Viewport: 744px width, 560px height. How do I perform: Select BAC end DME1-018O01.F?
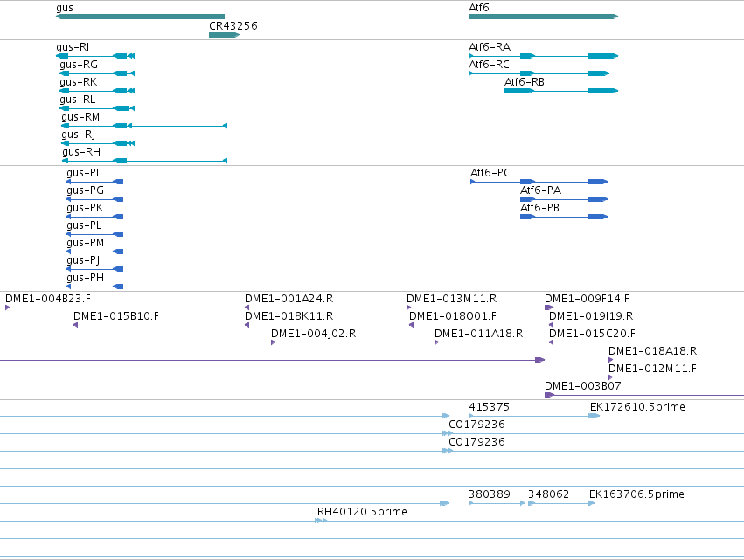point(453,317)
